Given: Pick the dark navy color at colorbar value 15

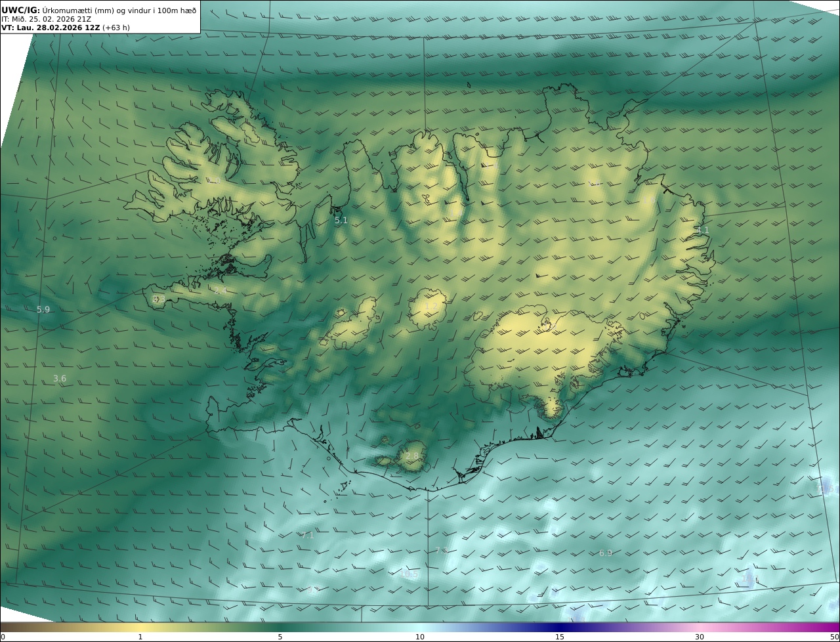Looking at the screenshot, I should [560, 628].
